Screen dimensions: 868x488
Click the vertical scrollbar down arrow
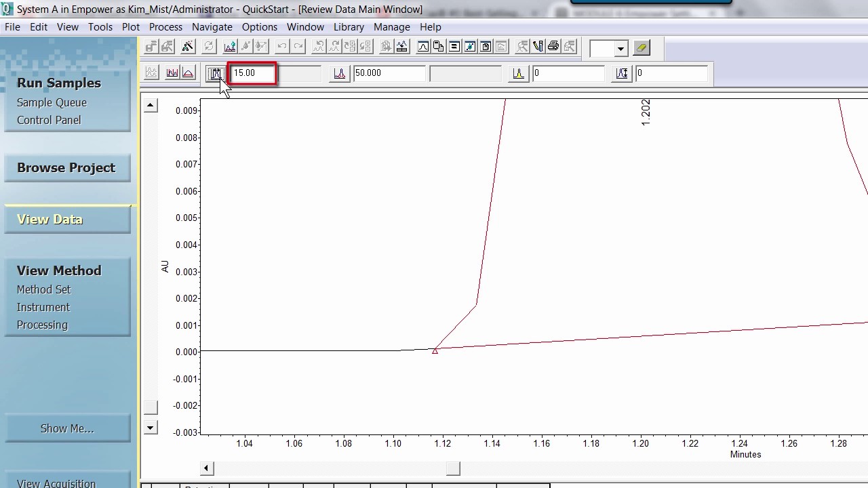click(151, 428)
